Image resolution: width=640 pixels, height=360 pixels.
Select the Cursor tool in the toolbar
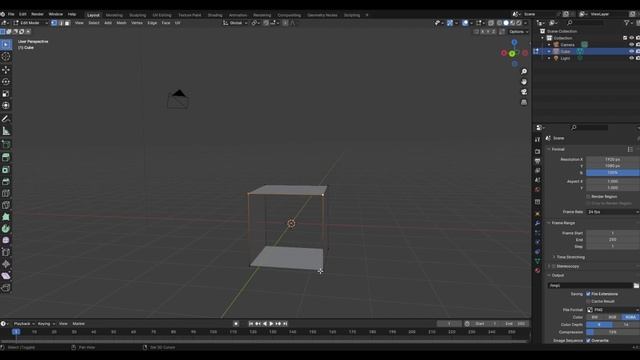pos(6,57)
